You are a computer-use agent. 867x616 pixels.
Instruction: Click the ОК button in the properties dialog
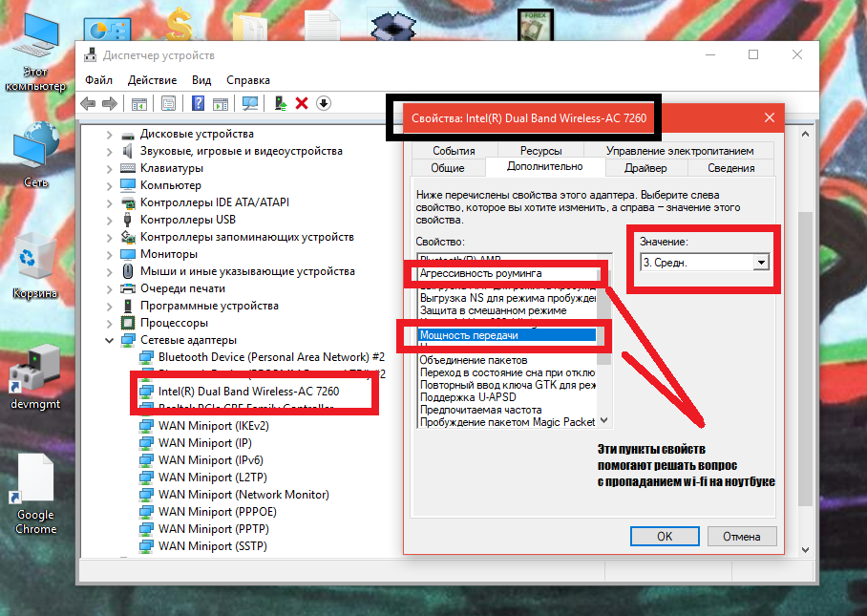tap(665, 536)
